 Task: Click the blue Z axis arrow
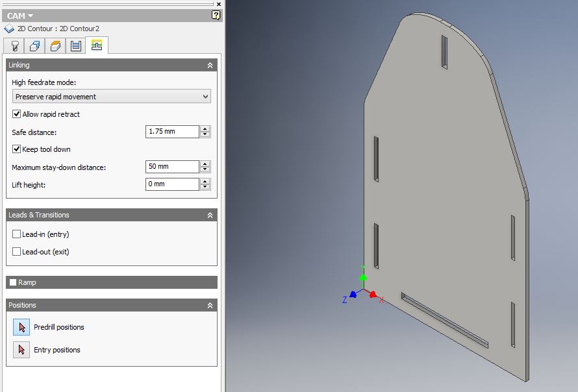[353, 294]
